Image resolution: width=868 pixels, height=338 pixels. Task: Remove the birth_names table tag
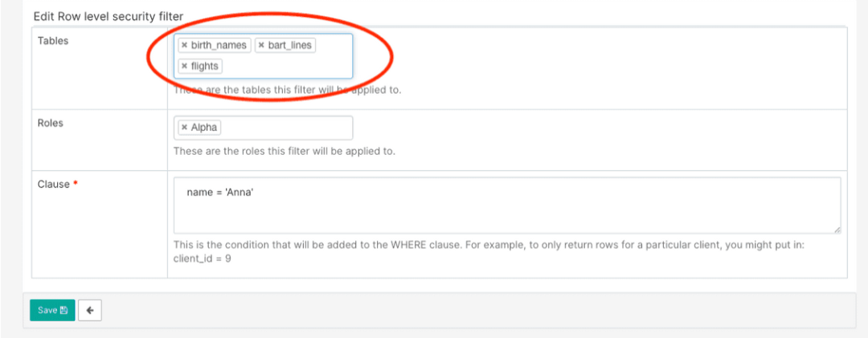pyautogui.click(x=184, y=46)
